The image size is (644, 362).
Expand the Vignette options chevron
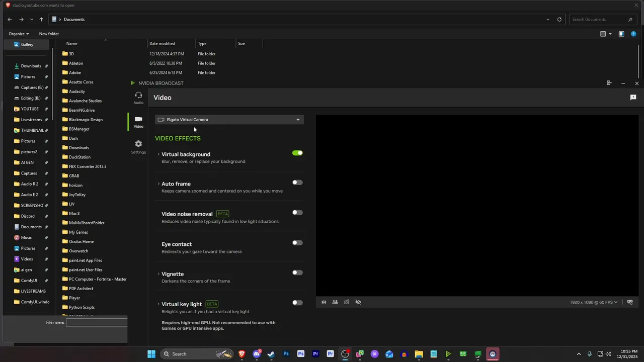coord(158,274)
